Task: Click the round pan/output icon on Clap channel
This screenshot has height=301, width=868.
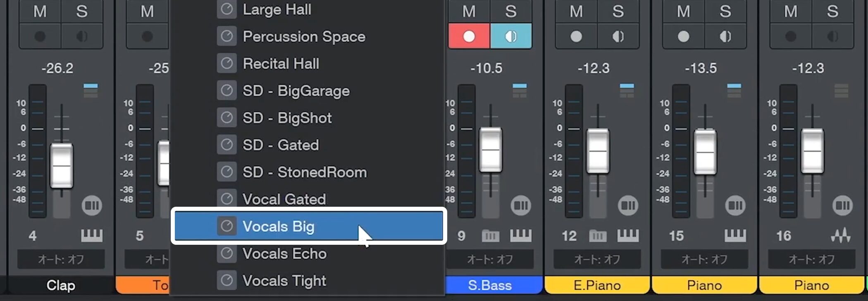Action: 91,205
